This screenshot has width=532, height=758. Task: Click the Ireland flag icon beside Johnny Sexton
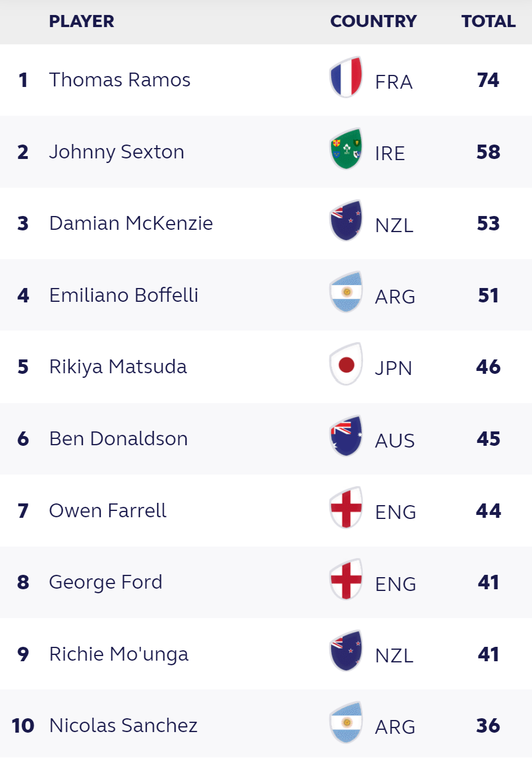coord(346,149)
